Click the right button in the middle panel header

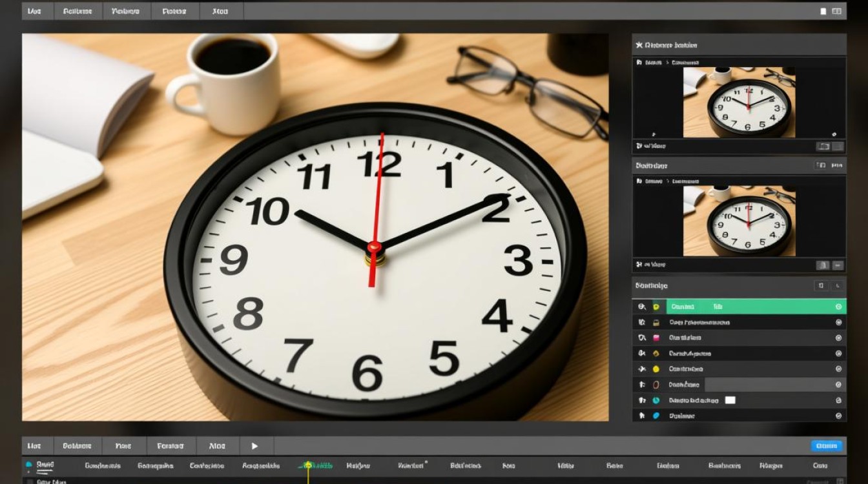point(837,166)
